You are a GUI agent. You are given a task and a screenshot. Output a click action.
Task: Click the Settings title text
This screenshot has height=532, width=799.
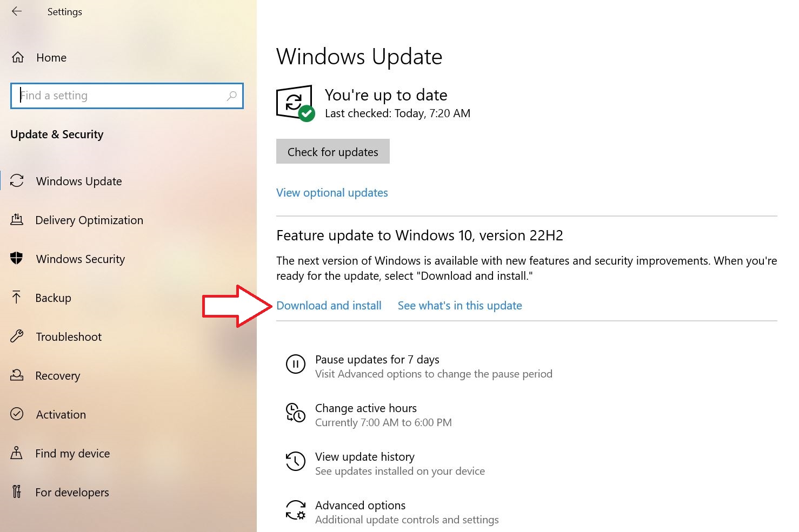click(64, 12)
